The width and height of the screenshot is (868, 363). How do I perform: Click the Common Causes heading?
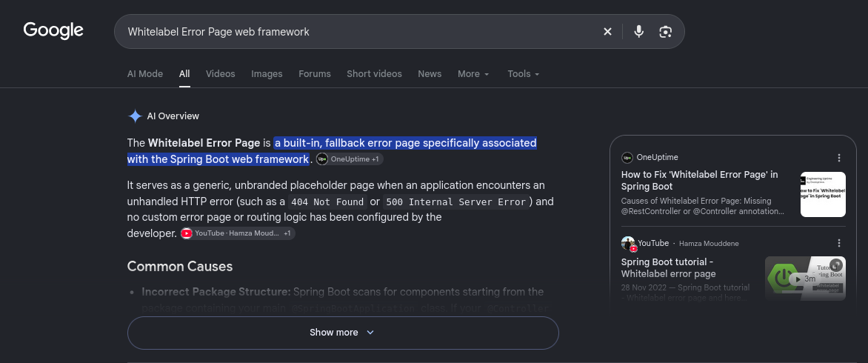click(180, 266)
